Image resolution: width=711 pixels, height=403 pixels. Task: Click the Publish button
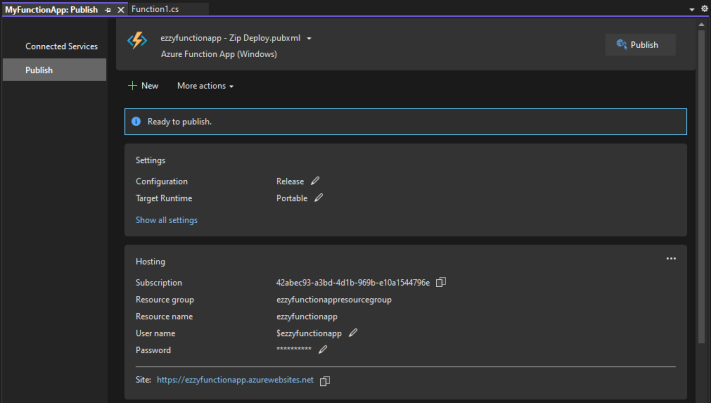point(640,44)
